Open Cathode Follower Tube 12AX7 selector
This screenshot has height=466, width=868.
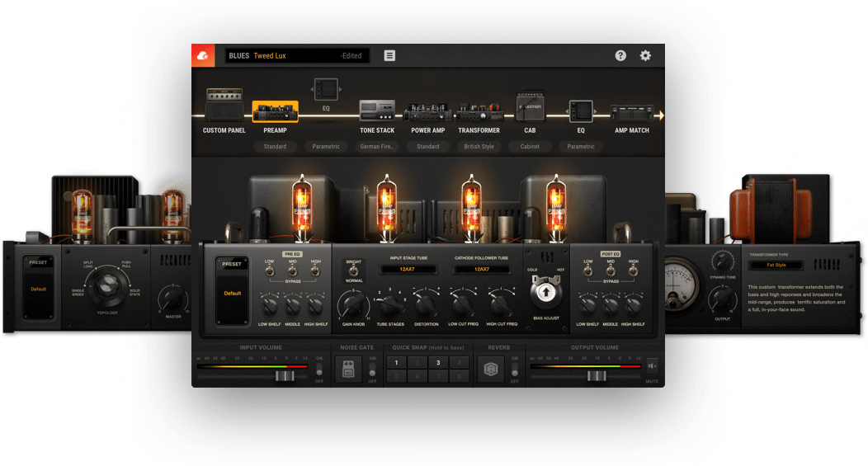pyautogui.click(x=482, y=270)
